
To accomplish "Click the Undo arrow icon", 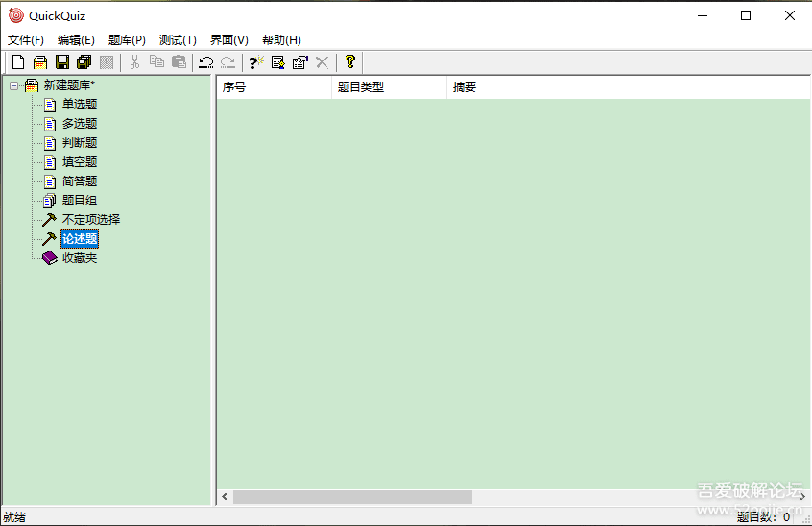I will click(206, 62).
